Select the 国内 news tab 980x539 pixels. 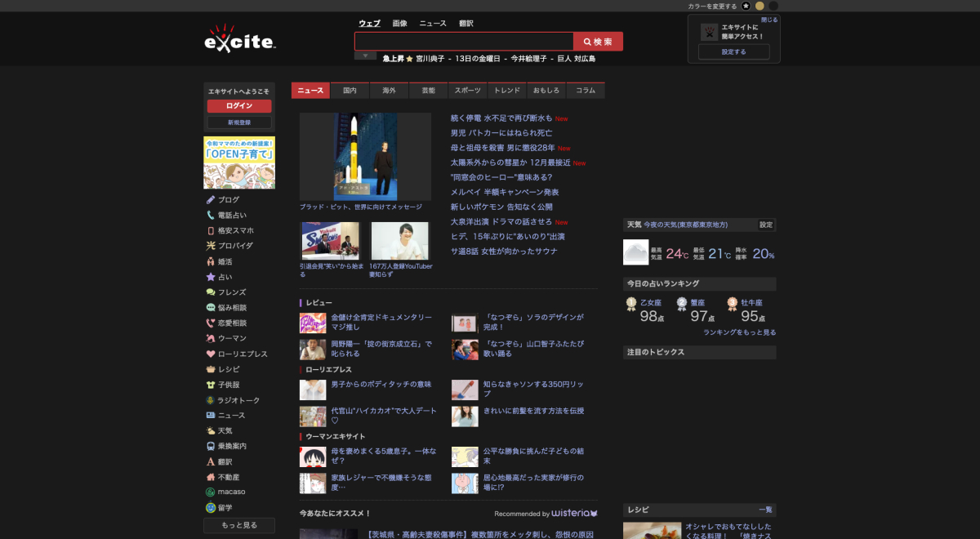click(350, 91)
